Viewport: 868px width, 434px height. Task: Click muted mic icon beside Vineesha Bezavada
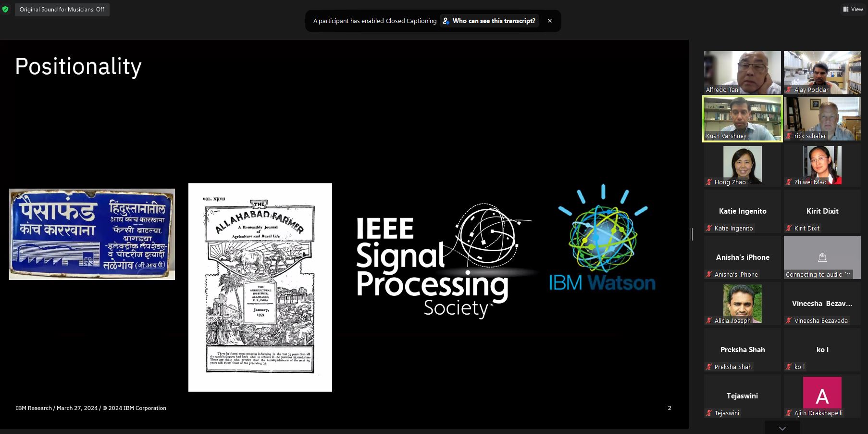(x=789, y=321)
